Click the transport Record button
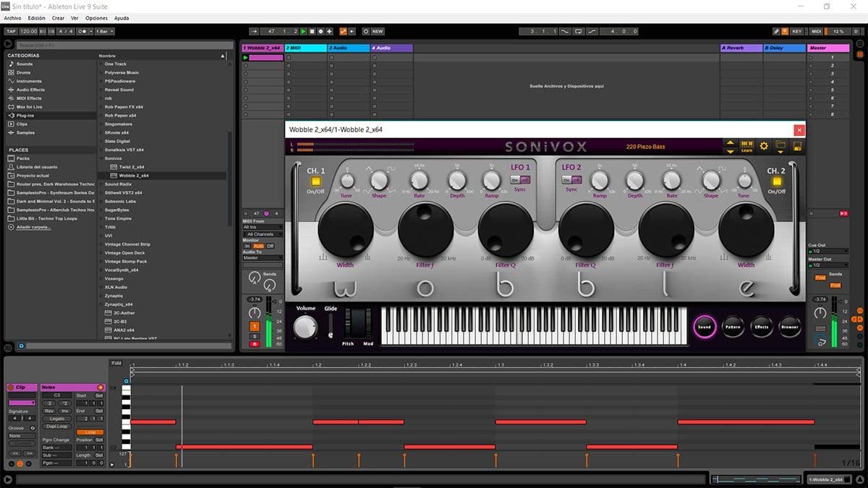This screenshot has width=868, height=488. tap(321, 31)
